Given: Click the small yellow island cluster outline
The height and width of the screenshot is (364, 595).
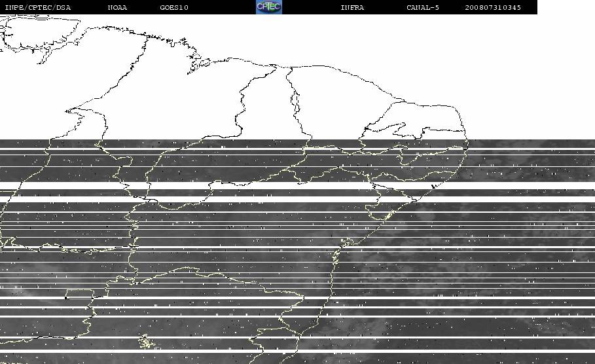Looking at the screenshot, I should coord(145,342).
